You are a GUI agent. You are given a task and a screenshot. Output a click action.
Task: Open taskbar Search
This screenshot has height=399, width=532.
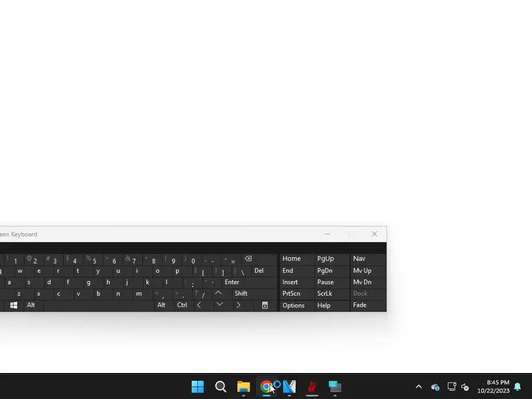point(220,387)
